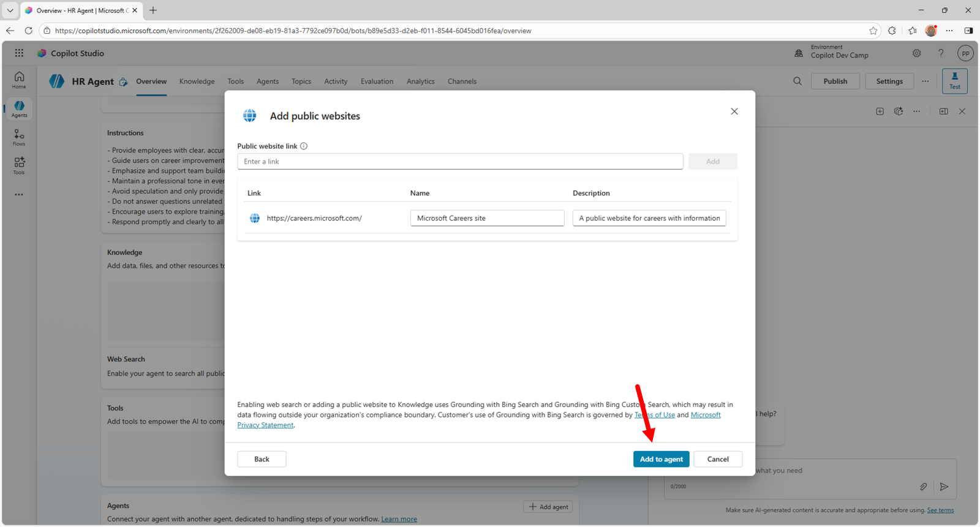Click the globe icon in the careers.microsoft.com row

point(255,218)
